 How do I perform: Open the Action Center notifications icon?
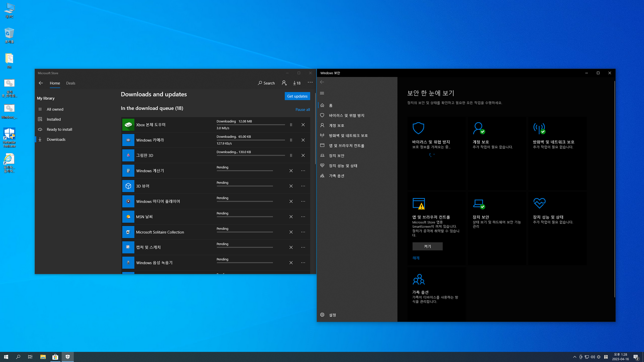point(636,357)
